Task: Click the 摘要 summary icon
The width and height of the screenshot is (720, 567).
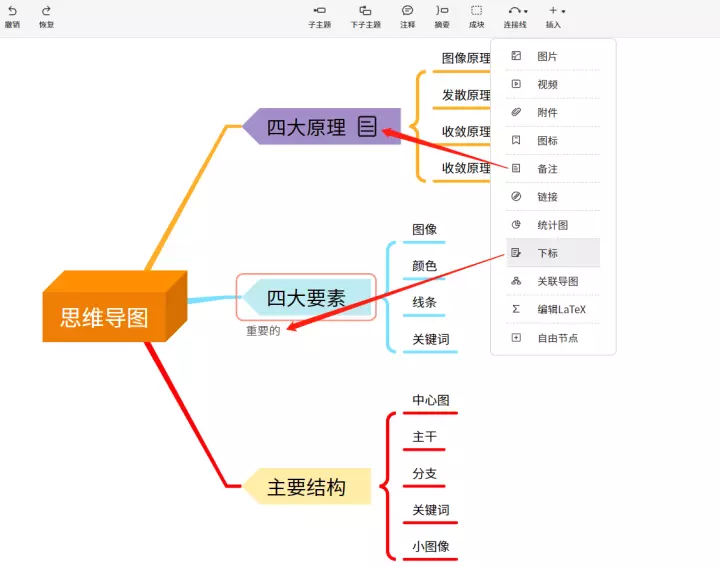Action: coord(442,11)
